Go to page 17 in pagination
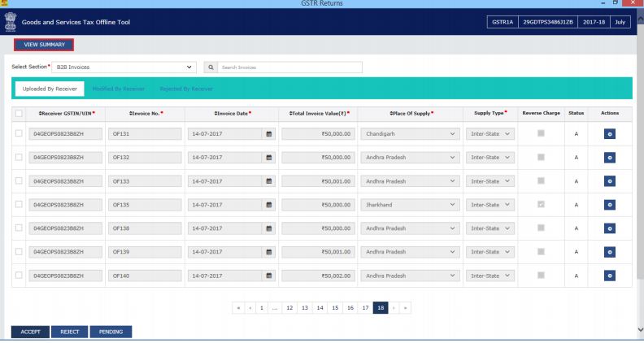 pos(366,309)
